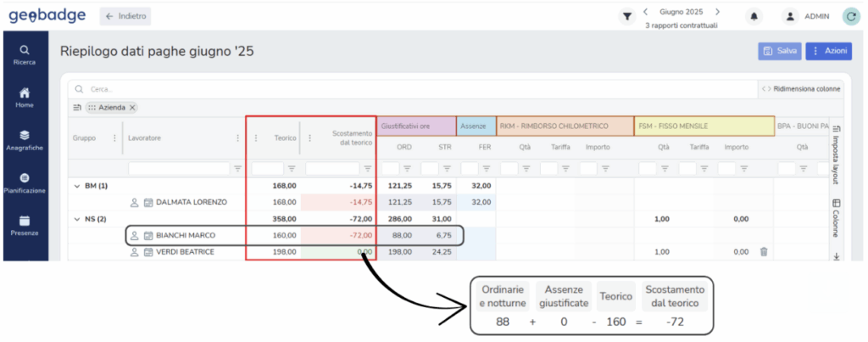Open Presenze in the sidebar
Viewport: 868px width, 342px height.
(25, 226)
